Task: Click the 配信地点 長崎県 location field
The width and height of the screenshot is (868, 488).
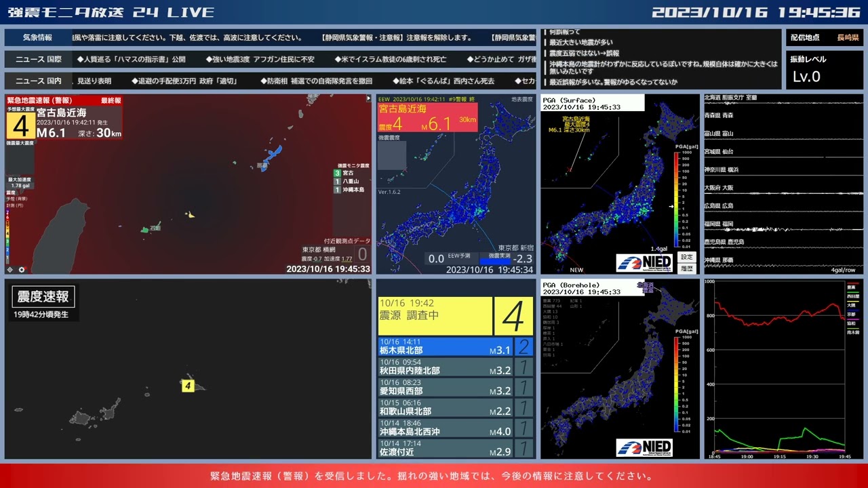Action: [825, 38]
